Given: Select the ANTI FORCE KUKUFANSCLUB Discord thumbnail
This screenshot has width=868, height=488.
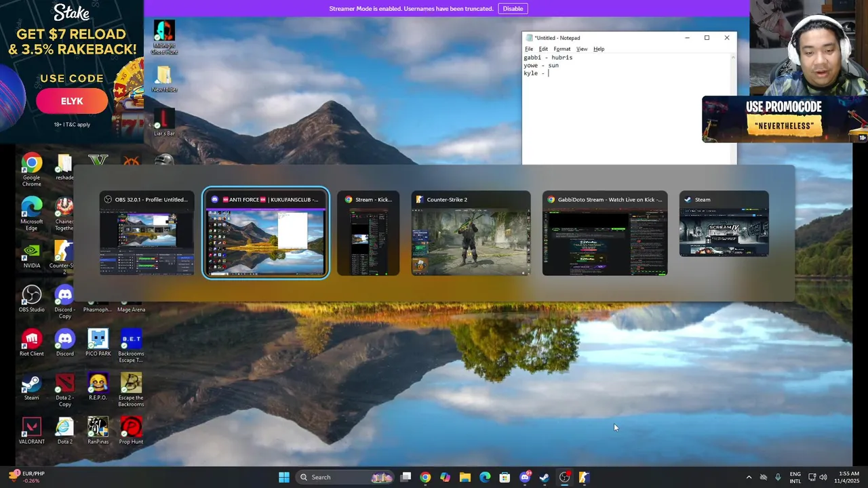Looking at the screenshot, I should [266, 234].
